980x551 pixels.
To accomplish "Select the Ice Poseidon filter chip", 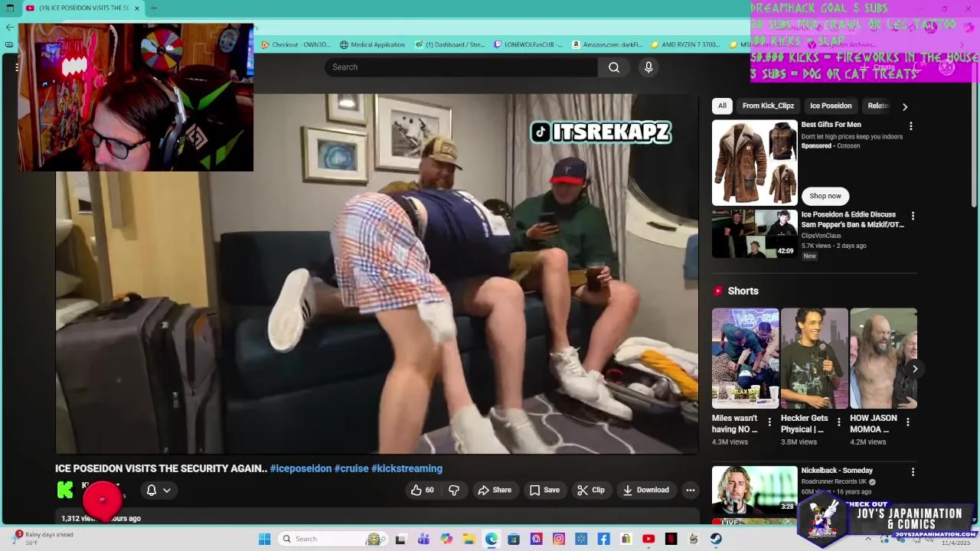I will coord(831,106).
